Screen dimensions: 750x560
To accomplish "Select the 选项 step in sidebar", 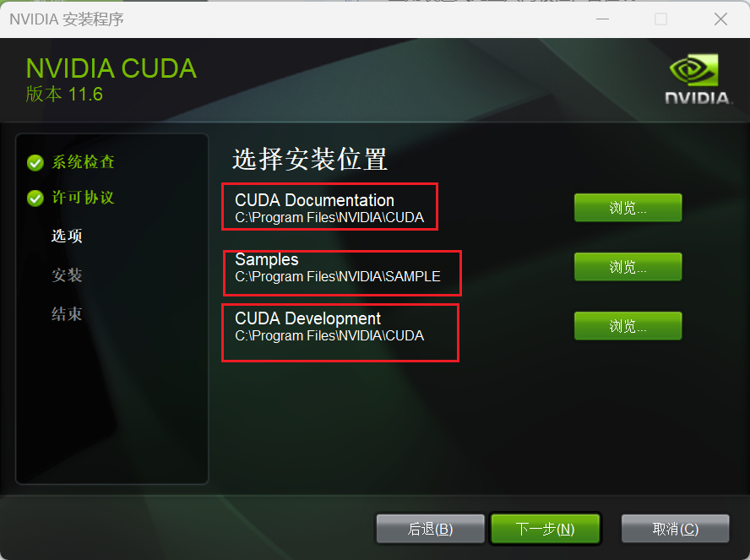I will [67, 236].
